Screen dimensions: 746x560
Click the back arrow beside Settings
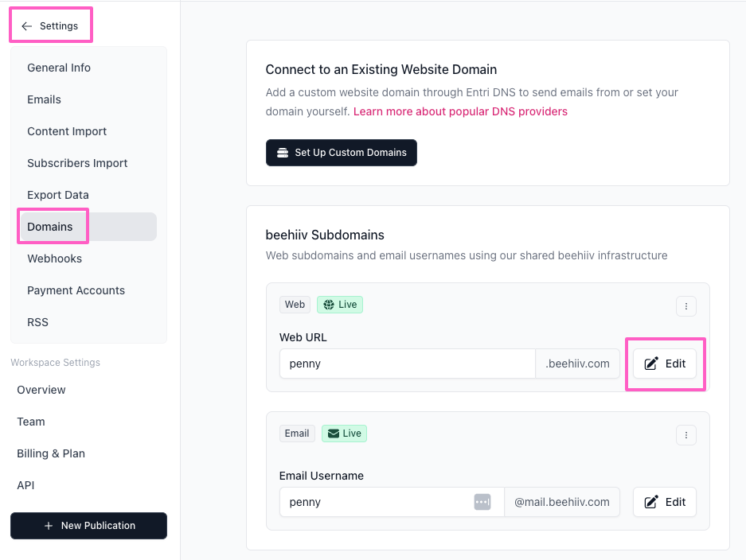pos(27,26)
